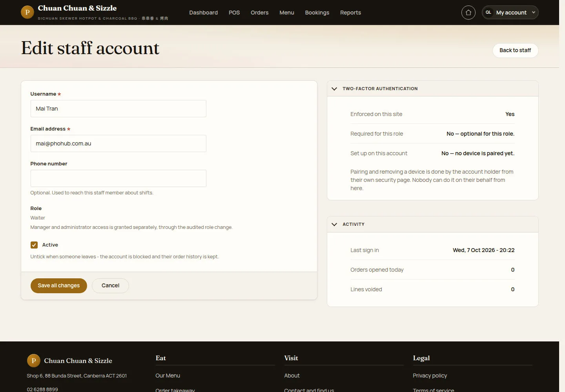Screen dimensions: 565x392
Task: Open the My account dropdown
Action: (510, 13)
